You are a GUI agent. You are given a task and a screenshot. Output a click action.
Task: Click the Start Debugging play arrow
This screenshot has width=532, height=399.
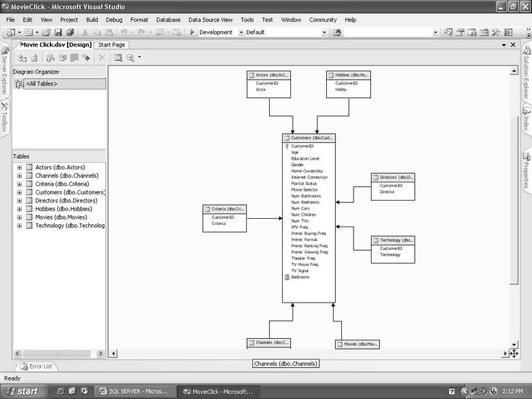point(192,33)
